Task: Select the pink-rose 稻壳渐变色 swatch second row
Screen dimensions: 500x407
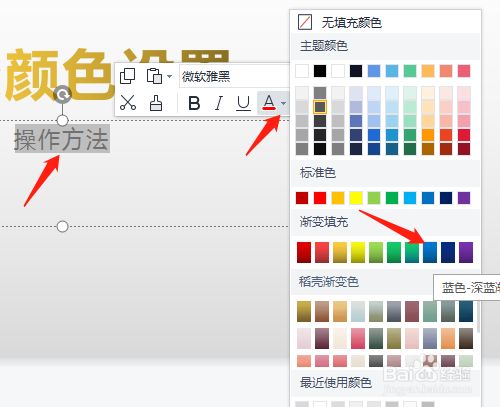Action: coord(358,339)
